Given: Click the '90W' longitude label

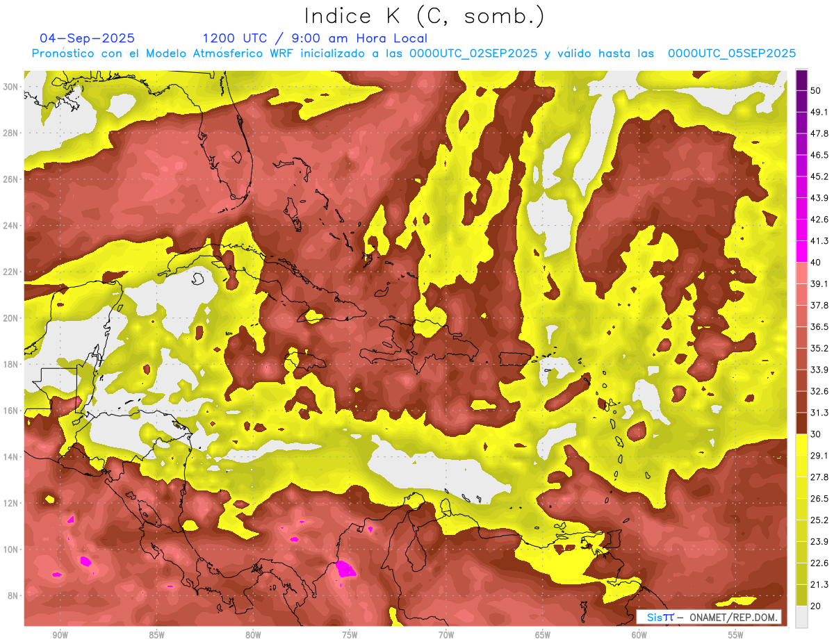Looking at the screenshot, I should pyautogui.click(x=60, y=635).
